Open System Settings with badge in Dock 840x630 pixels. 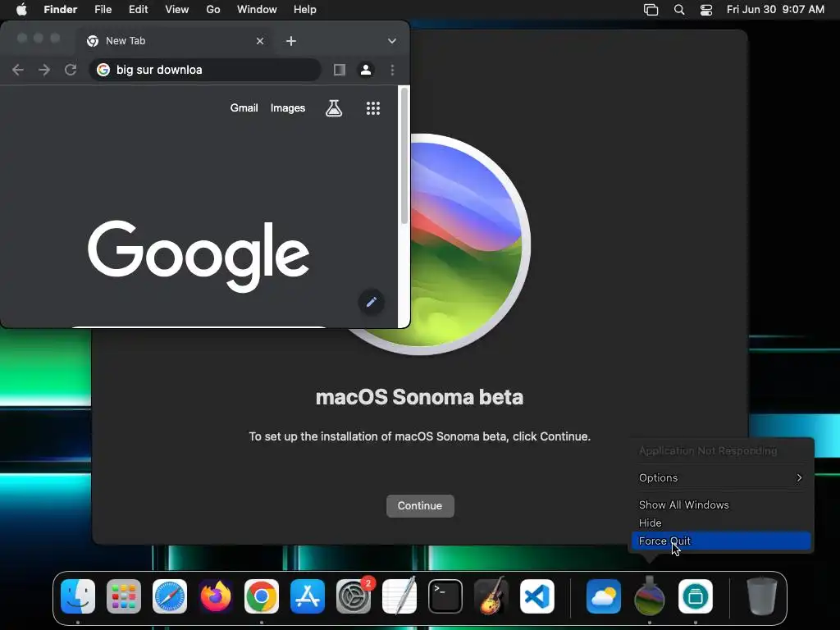click(354, 596)
